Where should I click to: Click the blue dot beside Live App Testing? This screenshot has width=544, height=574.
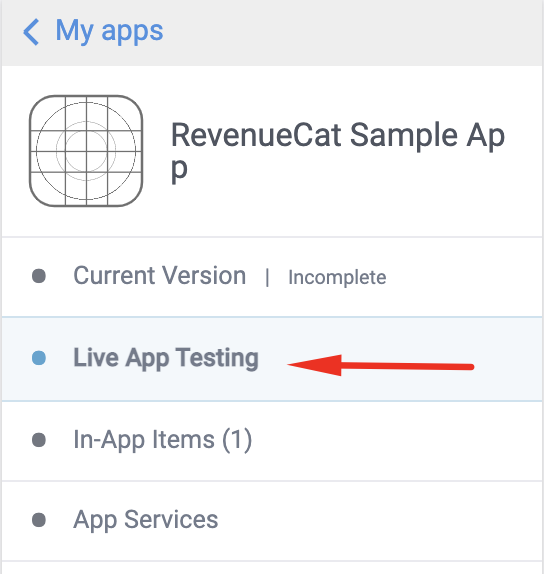[x=39, y=358]
